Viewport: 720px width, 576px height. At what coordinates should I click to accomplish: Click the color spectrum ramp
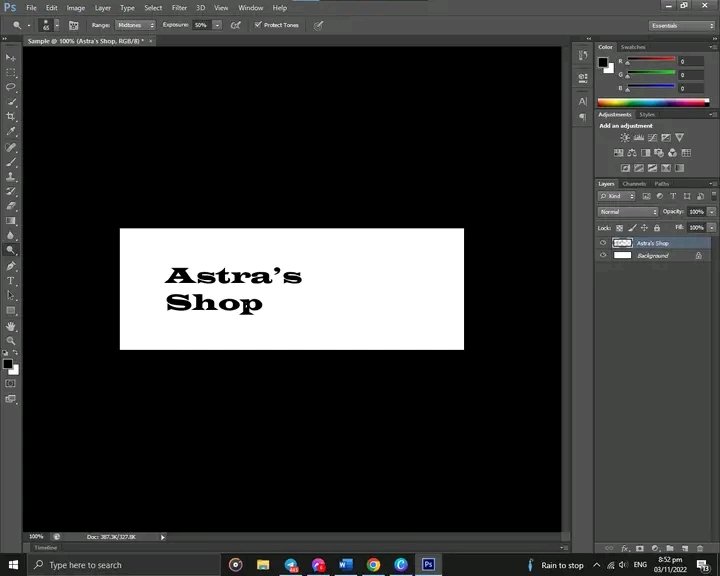tap(653, 102)
